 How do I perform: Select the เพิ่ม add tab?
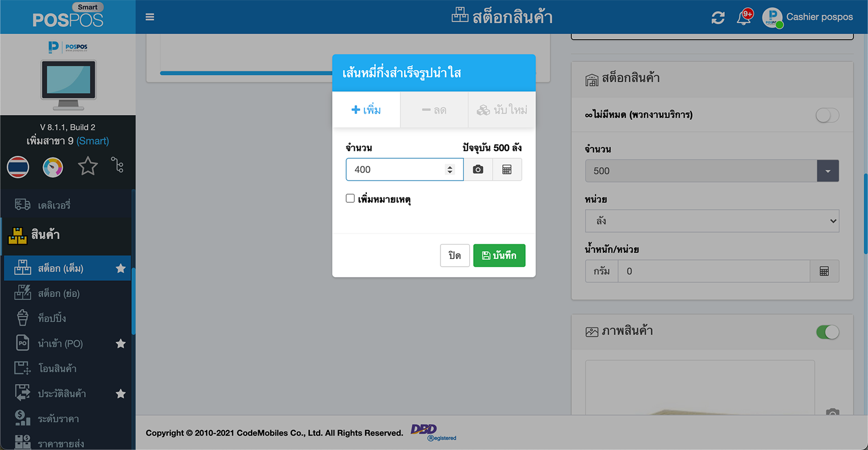pos(366,110)
